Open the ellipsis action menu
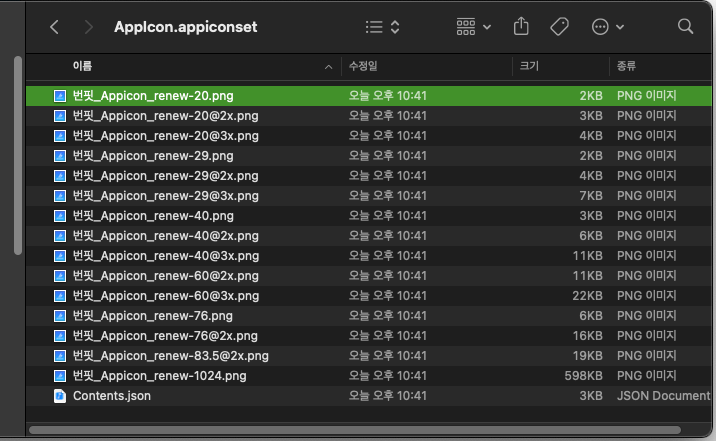 [x=607, y=27]
